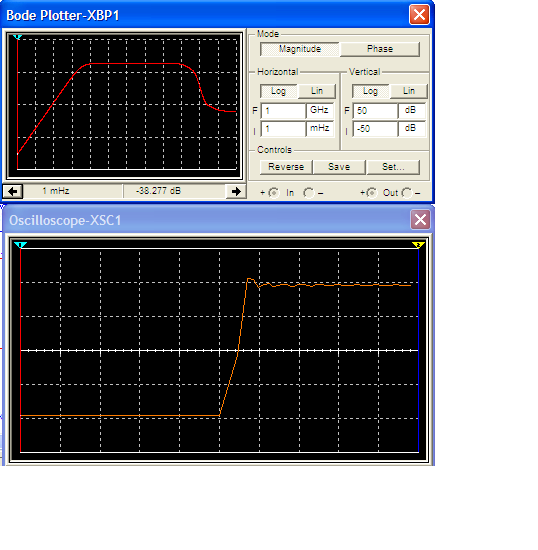The image size is (538, 550).
Task: Open the Set... dialog button
Action: tap(393, 167)
